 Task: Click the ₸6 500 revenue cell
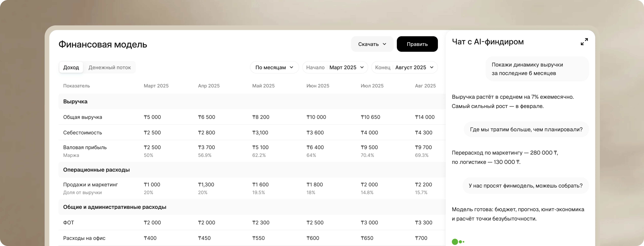coord(206,117)
